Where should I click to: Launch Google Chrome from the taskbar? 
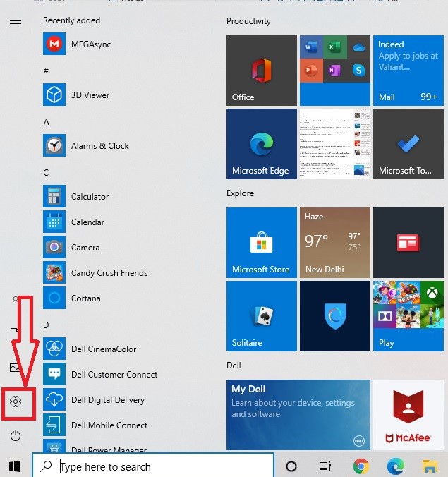pos(361,466)
